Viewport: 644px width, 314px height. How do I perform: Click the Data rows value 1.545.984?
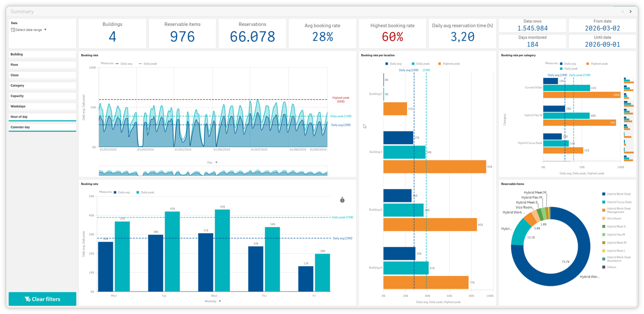point(532,28)
